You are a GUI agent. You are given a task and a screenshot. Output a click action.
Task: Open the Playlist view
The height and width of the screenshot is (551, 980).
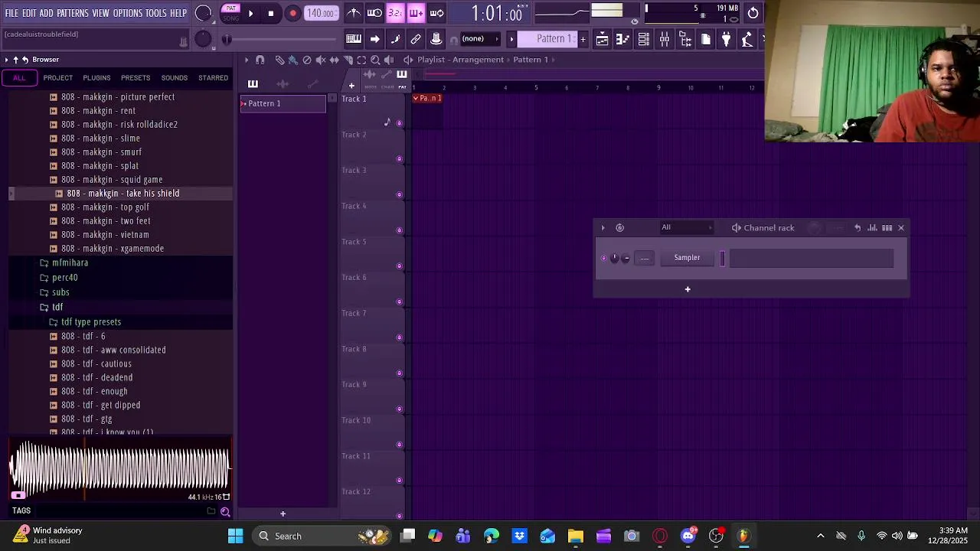coord(603,39)
